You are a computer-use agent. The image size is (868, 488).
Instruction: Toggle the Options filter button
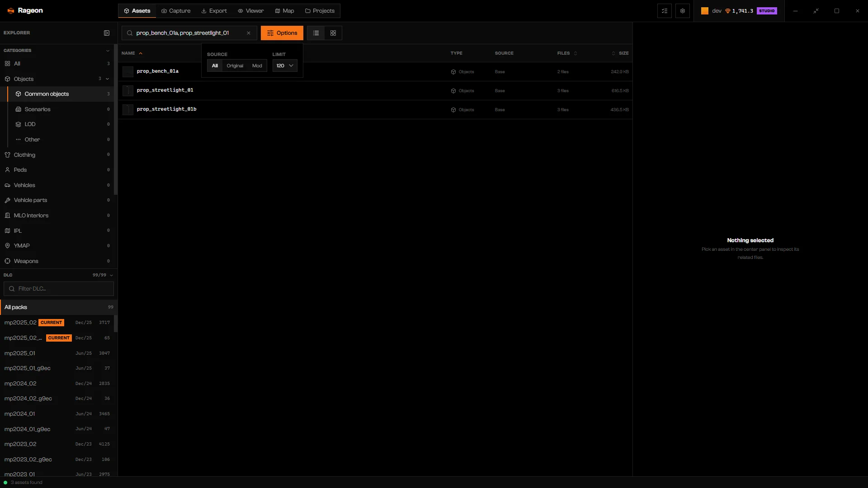[282, 33]
